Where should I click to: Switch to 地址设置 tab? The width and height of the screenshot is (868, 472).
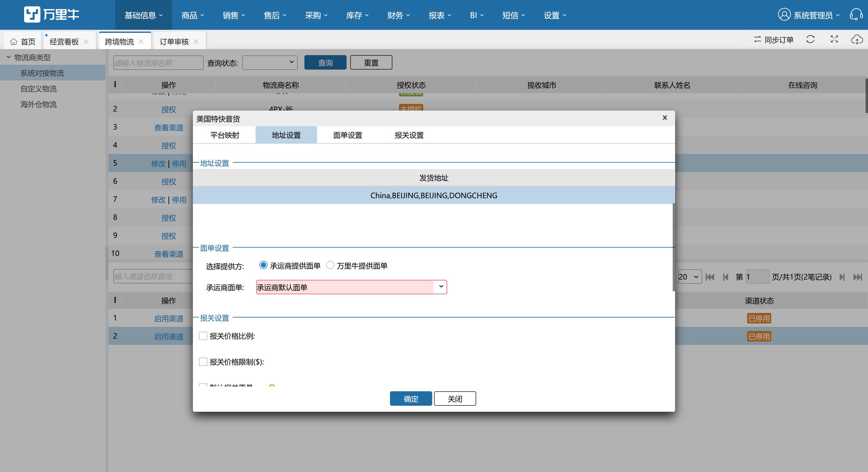(286, 135)
